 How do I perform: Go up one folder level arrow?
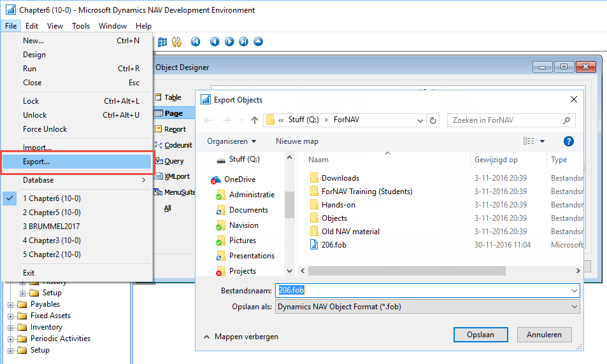tap(254, 120)
